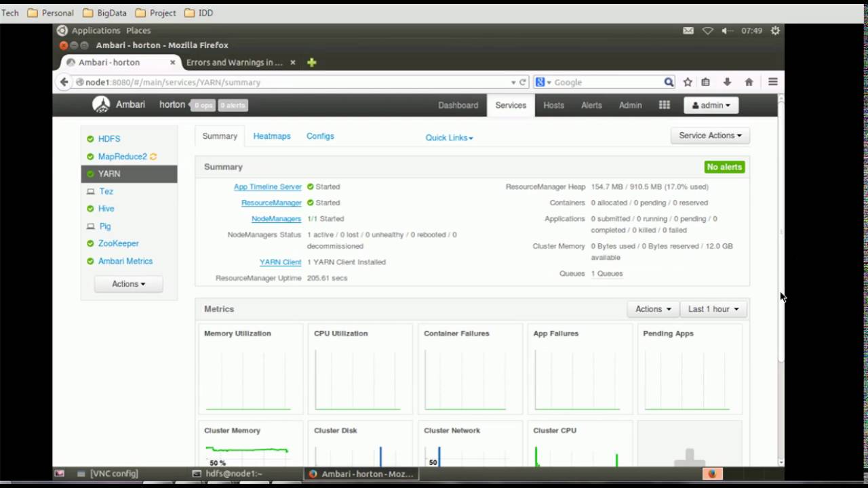
Task: Click the HDFS green status icon
Action: click(90, 139)
